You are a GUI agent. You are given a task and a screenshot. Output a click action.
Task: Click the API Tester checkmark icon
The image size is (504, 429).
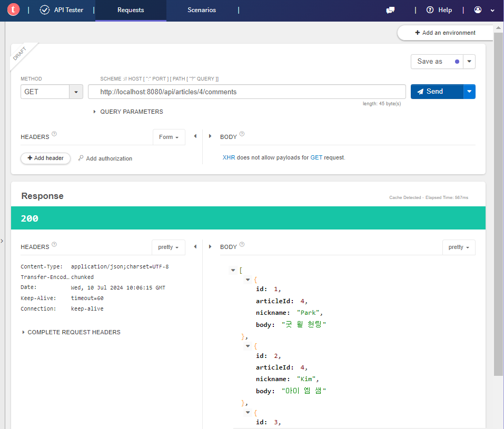[x=45, y=10]
